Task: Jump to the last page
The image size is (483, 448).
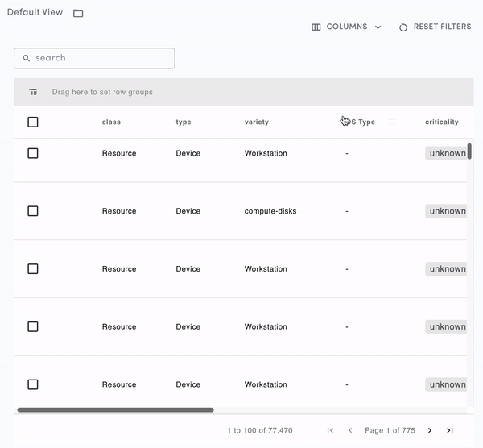Action: tap(450, 430)
